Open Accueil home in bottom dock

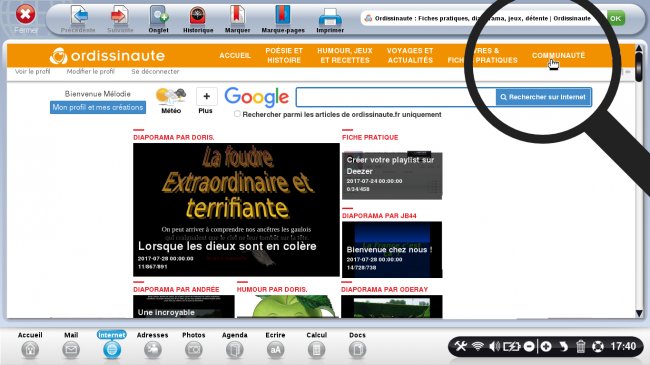[x=30, y=345]
